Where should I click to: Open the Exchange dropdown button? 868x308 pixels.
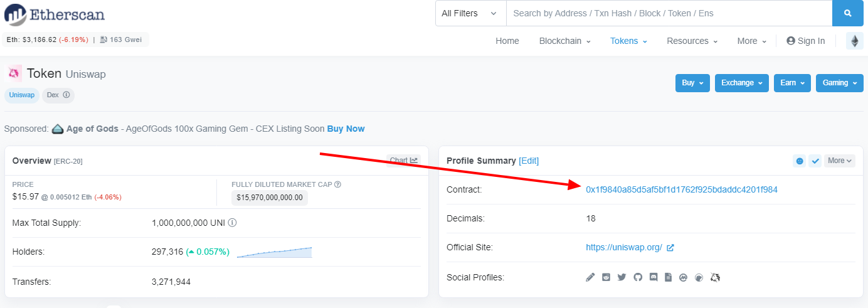[742, 83]
